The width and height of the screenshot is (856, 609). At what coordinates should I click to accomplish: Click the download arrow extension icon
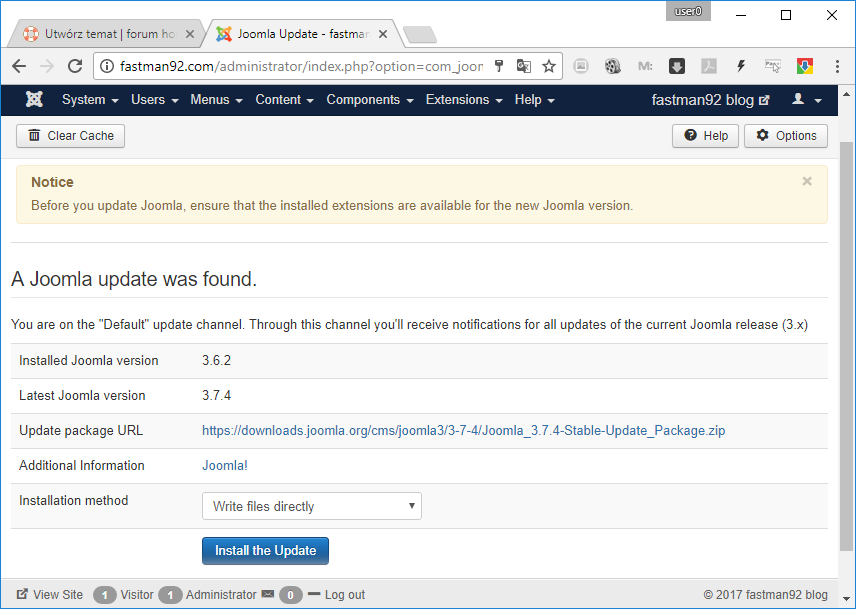(x=677, y=67)
